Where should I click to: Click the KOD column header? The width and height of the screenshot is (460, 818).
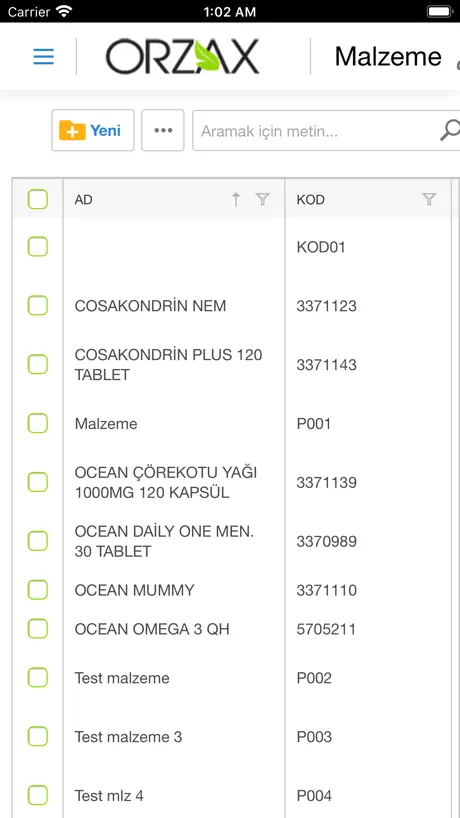point(310,199)
